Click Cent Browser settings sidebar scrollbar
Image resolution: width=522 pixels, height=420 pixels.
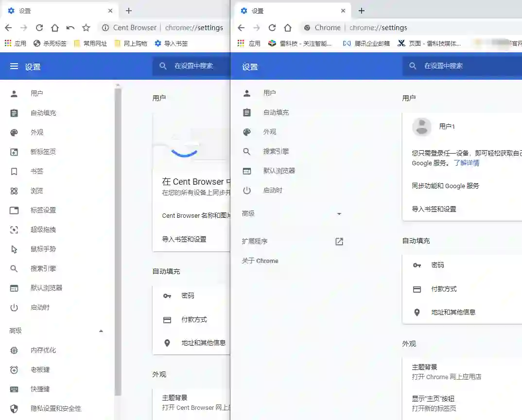click(118, 242)
